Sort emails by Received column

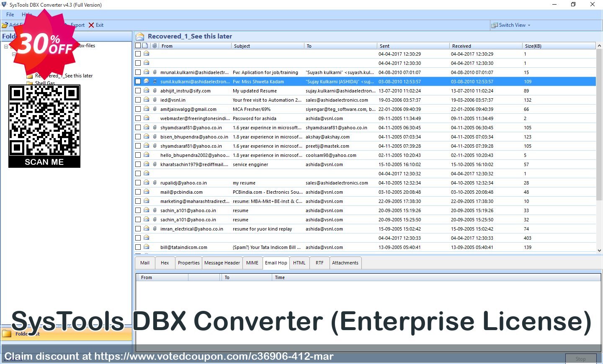[486, 46]
